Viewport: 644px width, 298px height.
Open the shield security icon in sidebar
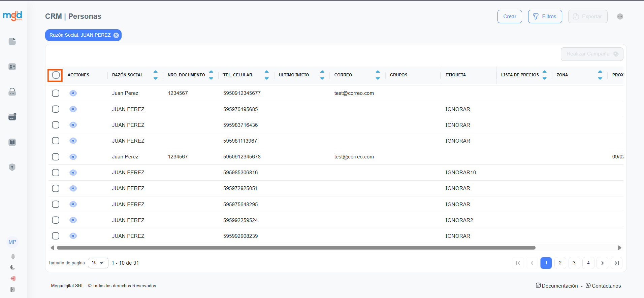(x=12, y=167)
